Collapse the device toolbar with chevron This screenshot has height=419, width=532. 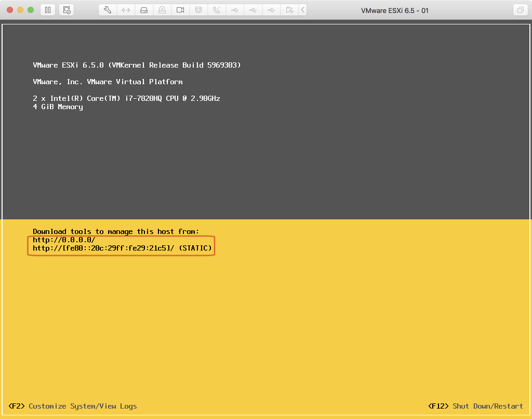[303, 10]
